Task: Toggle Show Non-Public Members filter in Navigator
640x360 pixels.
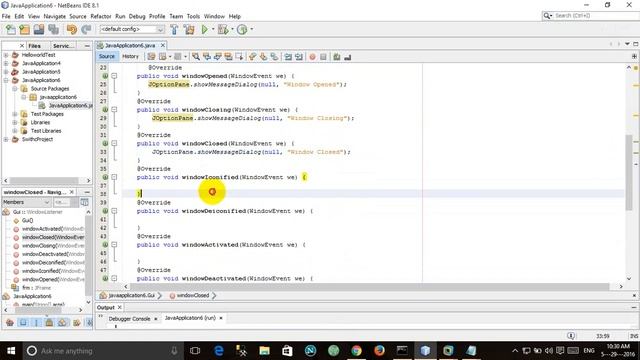Action: point(49,322)
